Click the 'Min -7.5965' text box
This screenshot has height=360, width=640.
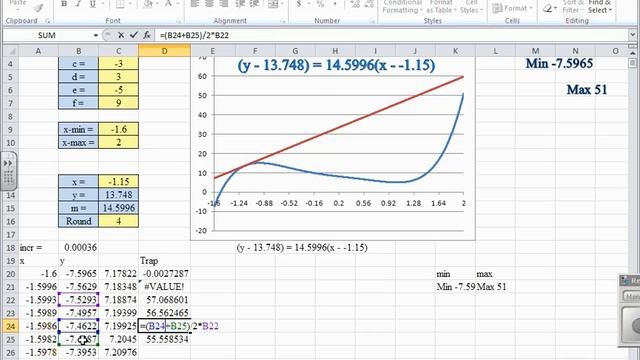559,63
